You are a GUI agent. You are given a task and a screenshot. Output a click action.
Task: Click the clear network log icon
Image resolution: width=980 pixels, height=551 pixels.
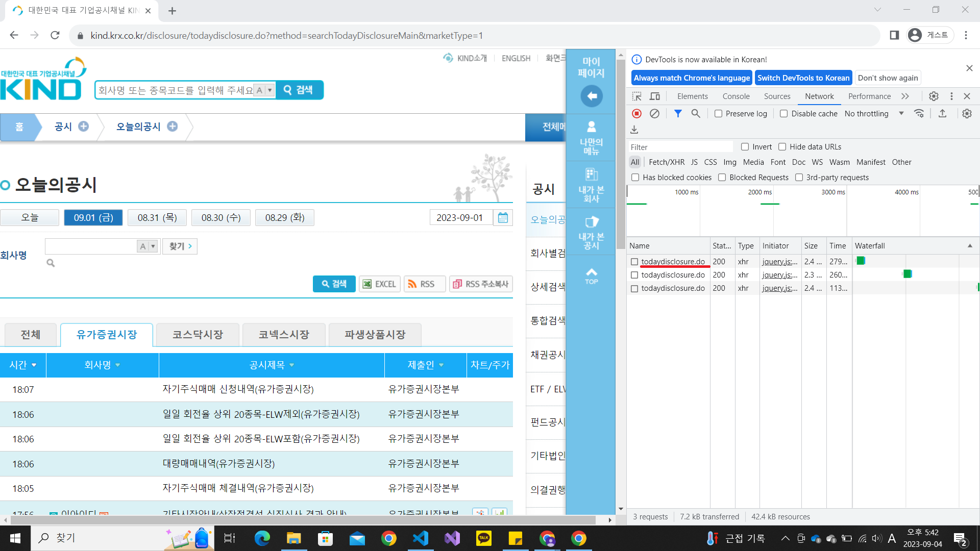pyautogui.click(x=654, y=114)
